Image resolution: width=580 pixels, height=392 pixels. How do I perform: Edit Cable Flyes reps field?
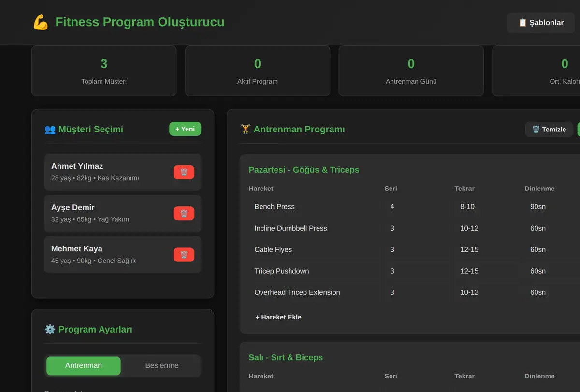click(x=487, y=249)
